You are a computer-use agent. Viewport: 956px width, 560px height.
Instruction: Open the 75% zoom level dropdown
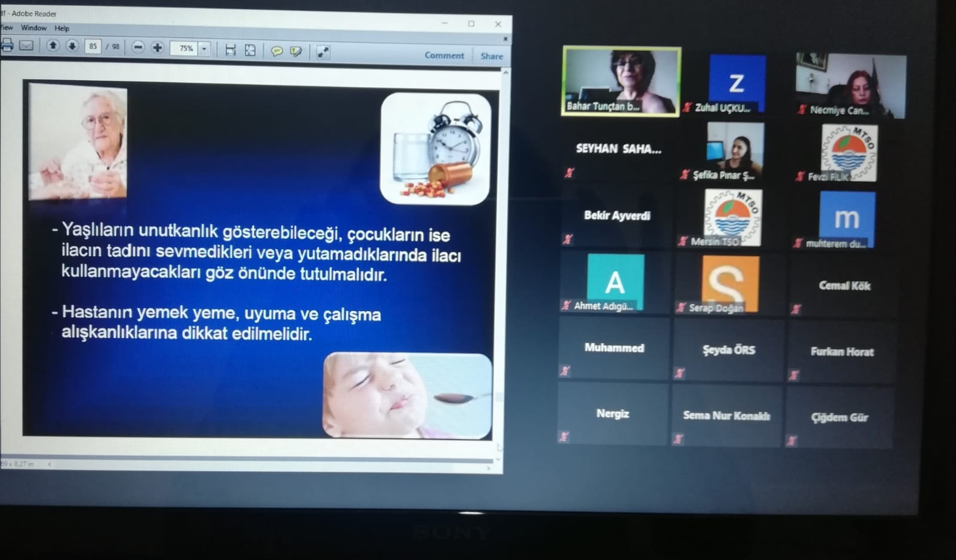204,48
